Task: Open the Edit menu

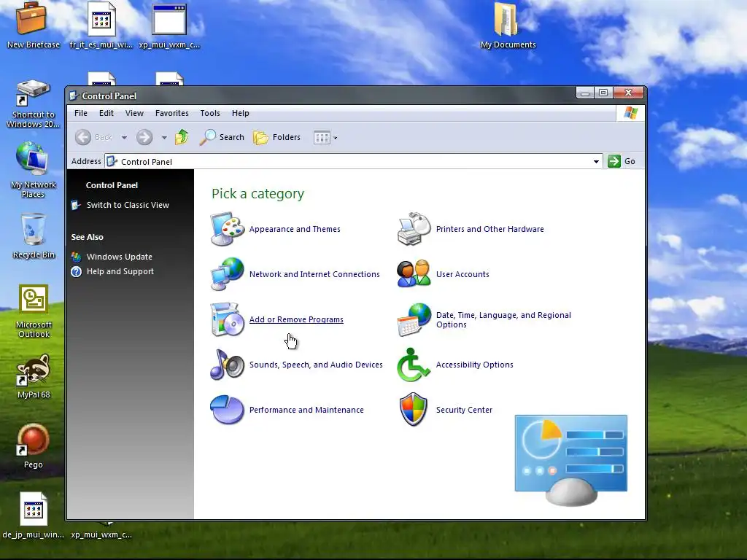Action: (107, 113)
